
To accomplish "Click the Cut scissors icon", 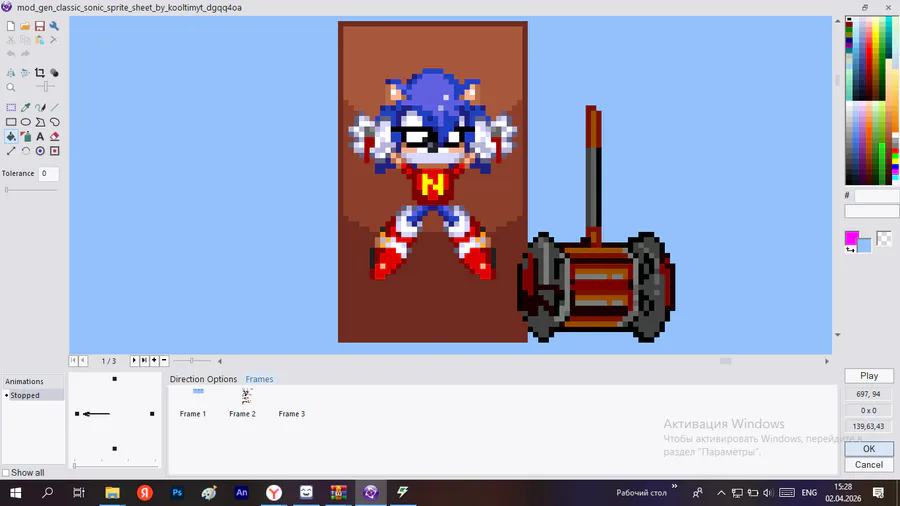I will (x=11, y=40).
